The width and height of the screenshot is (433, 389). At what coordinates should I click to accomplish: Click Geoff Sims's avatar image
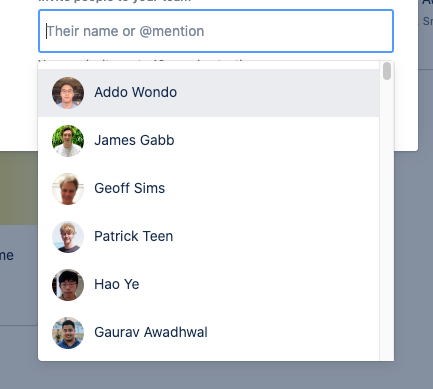68,189
